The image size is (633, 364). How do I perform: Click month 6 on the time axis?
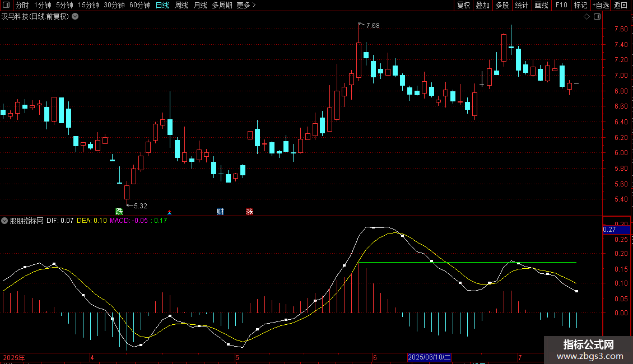tap(375, 358)
